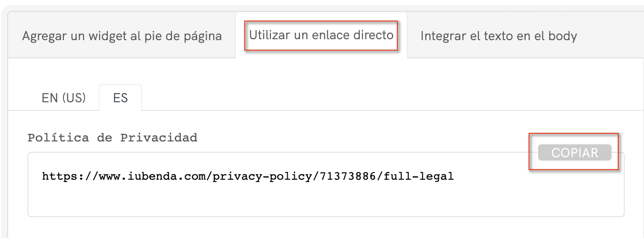644x238 pixels.
Task: View the Spanish policy link tab
Action: click(x=120, y=98)
